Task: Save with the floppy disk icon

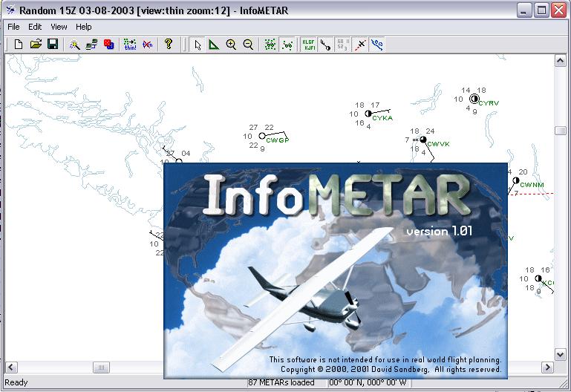Action: pyautogui.click(x=53, y=45)
